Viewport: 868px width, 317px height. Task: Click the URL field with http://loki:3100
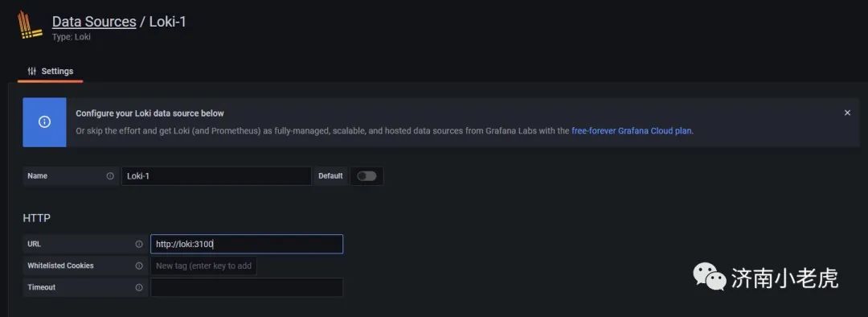(247, 244)
